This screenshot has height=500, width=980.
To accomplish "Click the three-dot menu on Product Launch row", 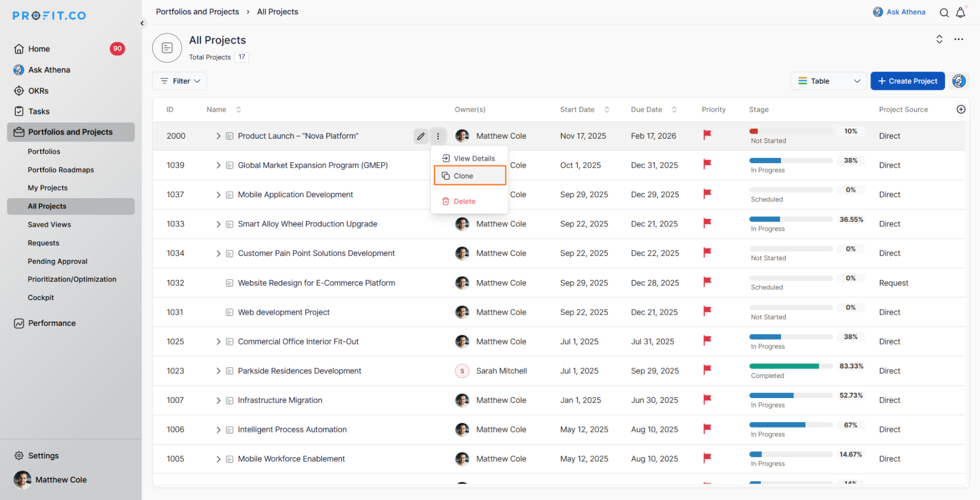I will click(x=438, y=136).
